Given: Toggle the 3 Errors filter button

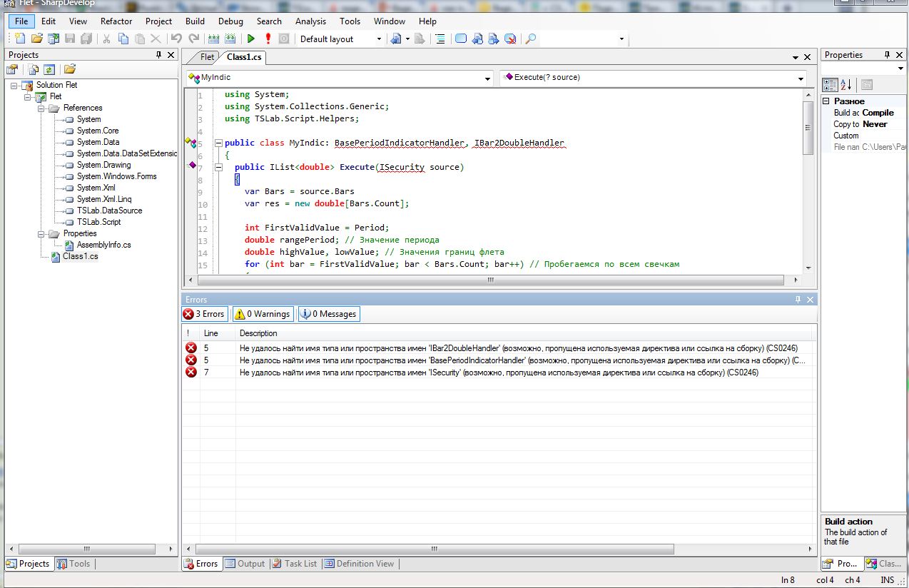Looking at the screenshot, I should tap(204, 314).
